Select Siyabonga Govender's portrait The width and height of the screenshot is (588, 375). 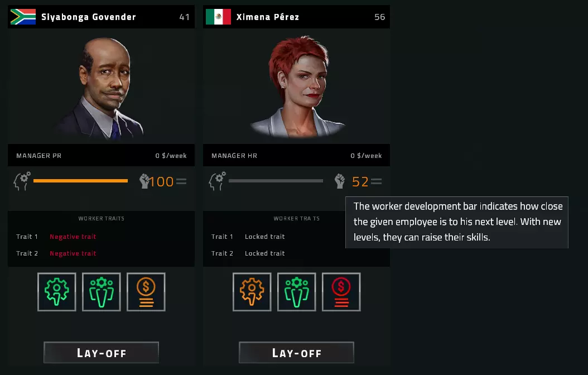(101, 88)
